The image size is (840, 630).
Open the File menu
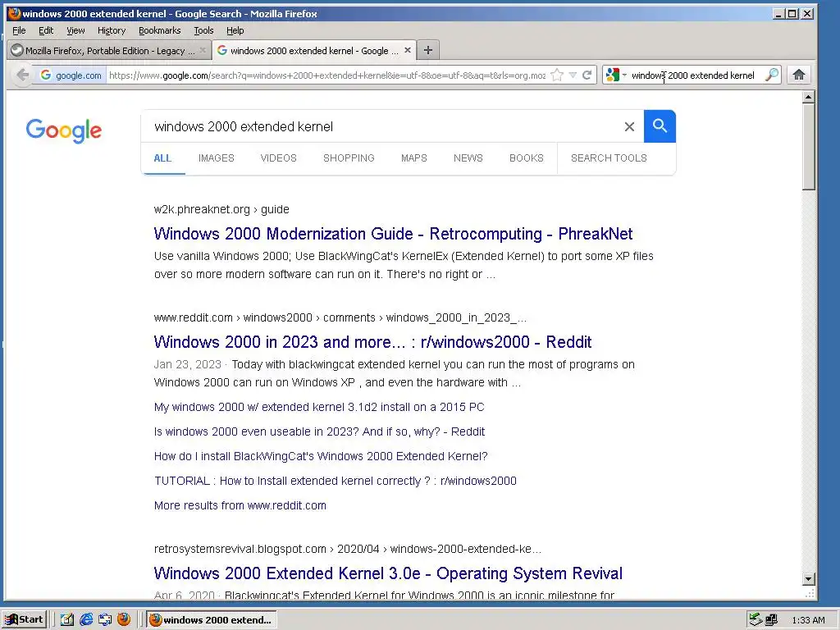[x=19, y=30]
